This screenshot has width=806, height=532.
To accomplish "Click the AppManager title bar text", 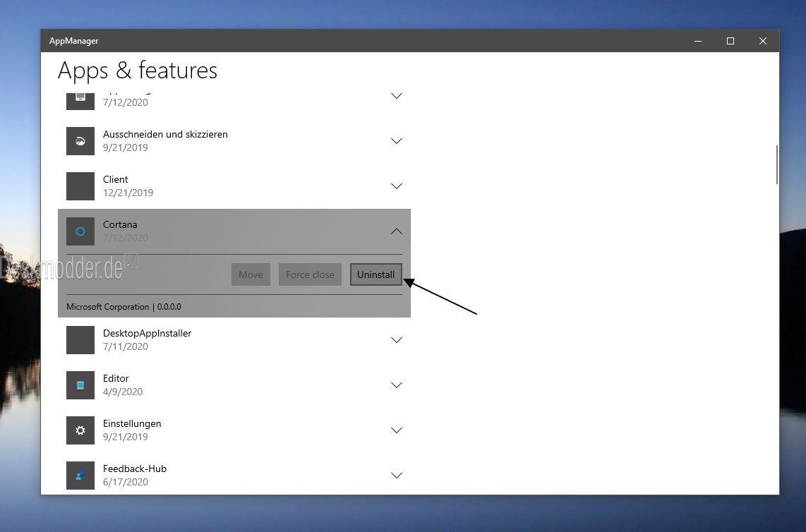I will point(73,41).
